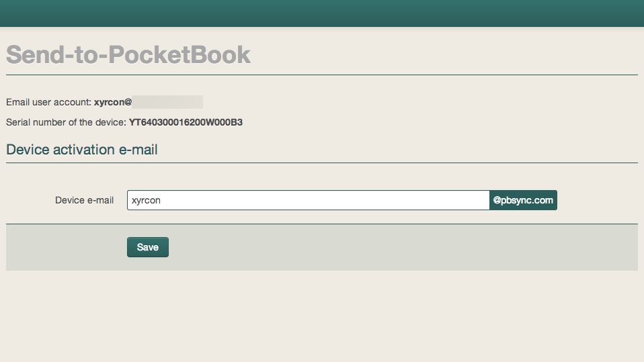
Task: Click the @pbsync.com domain suffix
Action: [x=523, y=200]
